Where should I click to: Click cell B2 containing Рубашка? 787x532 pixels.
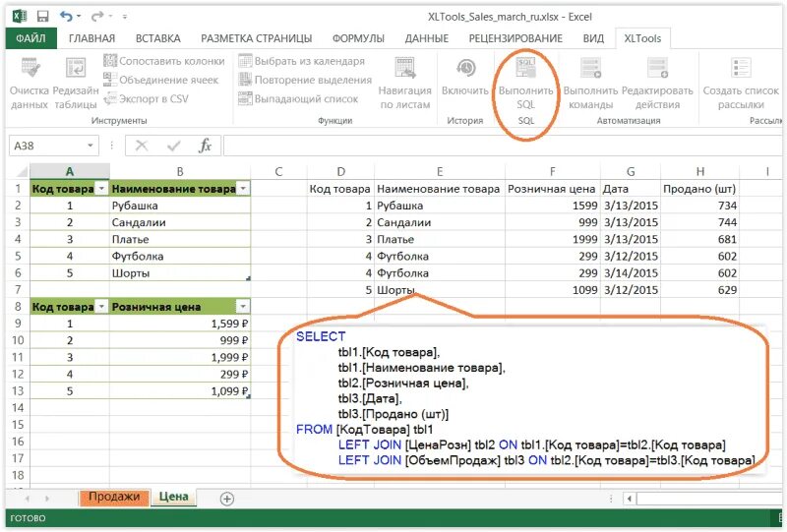coord(180,206)
